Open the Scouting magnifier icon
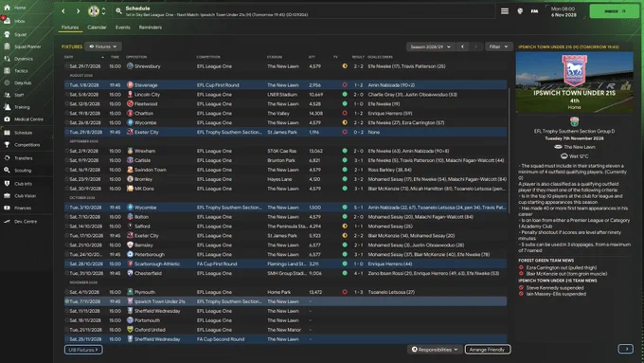Image resolution: width=644 pixels, height=363 pixels. coord(7,171)
